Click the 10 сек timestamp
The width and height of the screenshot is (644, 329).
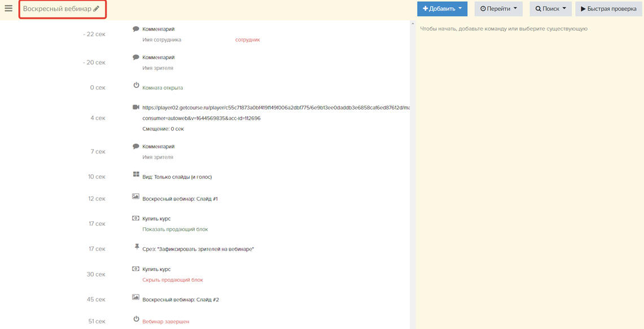click(x=97, y=177)
